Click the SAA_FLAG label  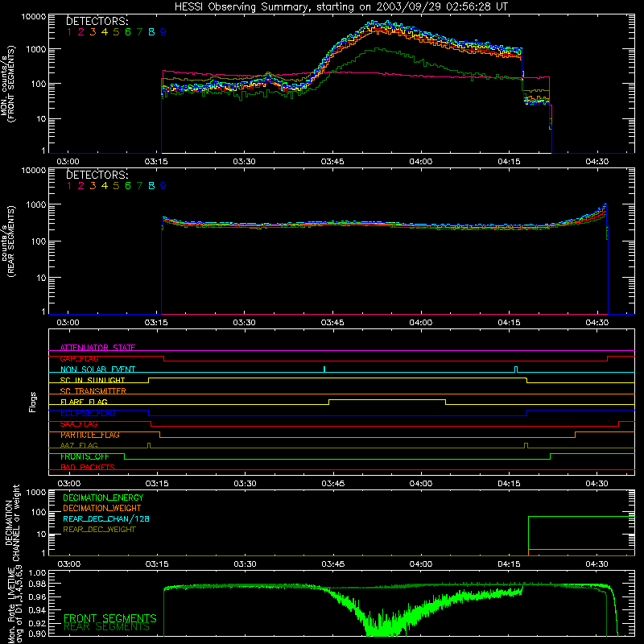tap(79, 424)
